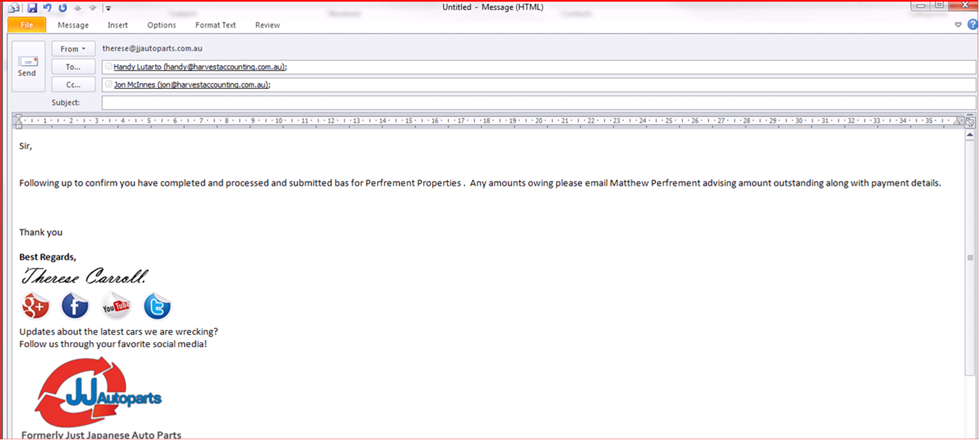
Task: Click the vertical scrollbar thumb
Action: (970, 258)
